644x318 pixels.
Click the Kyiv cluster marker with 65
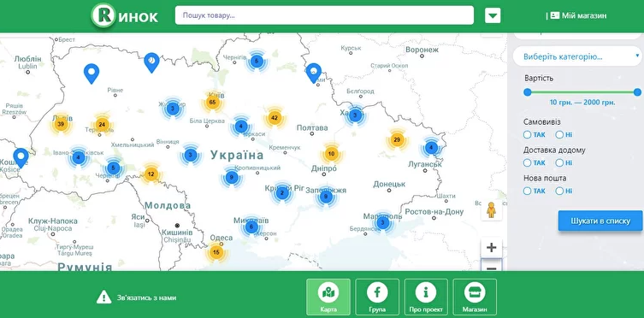(212, 102)
